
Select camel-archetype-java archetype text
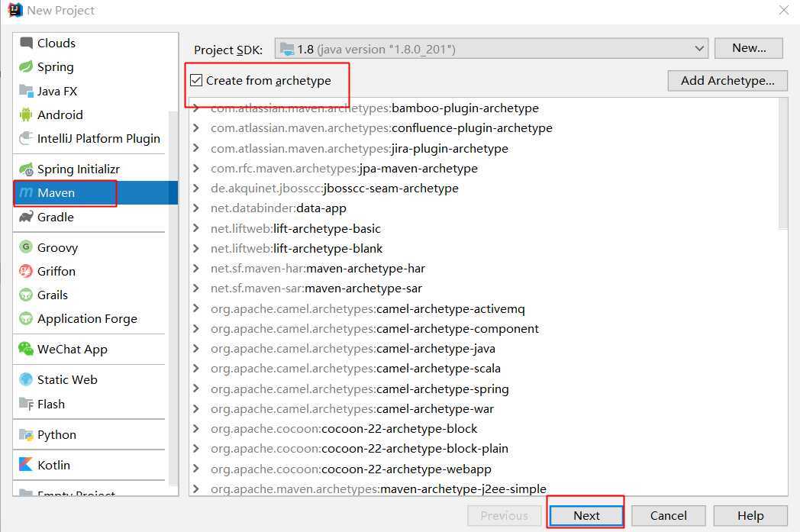pyautogui.click(x=436, y=348)
